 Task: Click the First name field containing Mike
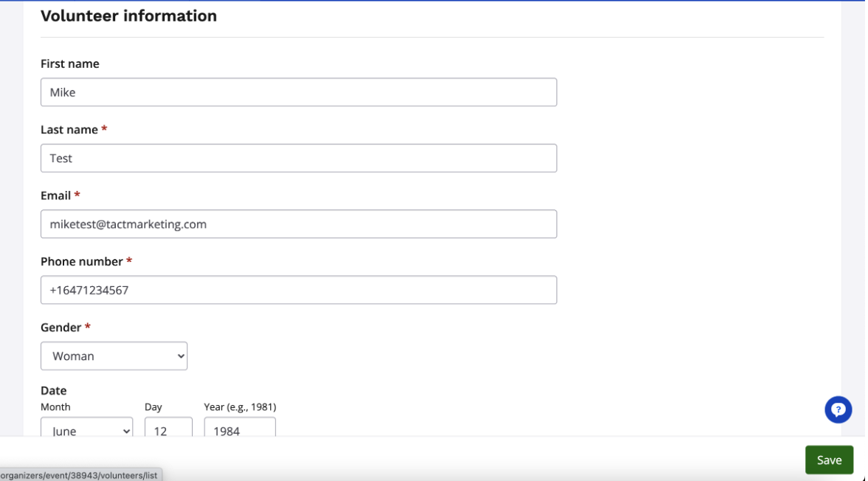[x=298, y=92]
